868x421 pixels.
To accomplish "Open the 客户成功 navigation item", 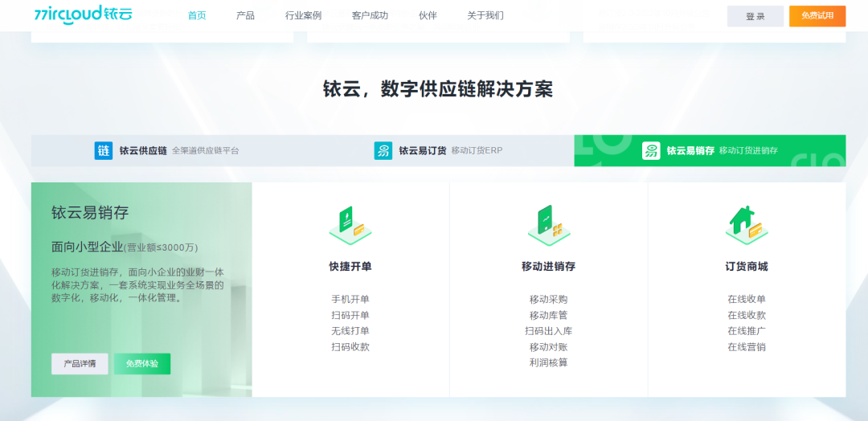I will 370,15.
